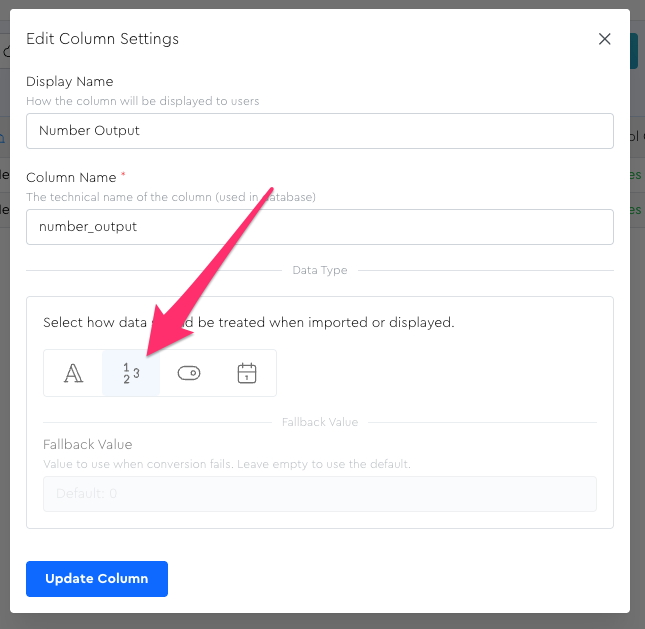Focus the Display Name input field
The height and width of the screenshot is (629, 645).
click(319, 130)
